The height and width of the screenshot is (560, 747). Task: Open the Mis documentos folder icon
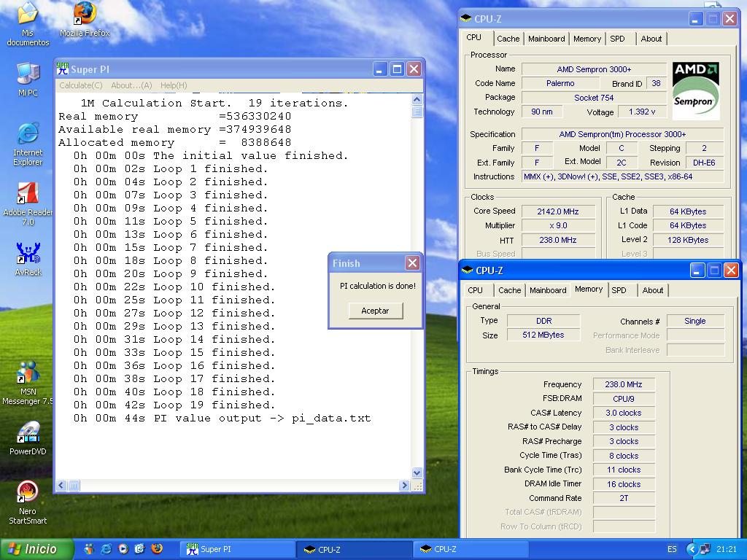coord(28,14)
